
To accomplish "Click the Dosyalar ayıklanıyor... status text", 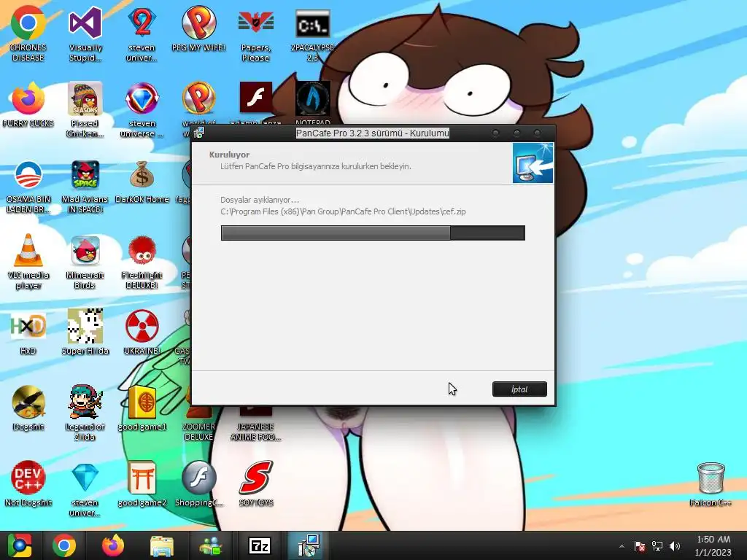I will (x=260, y=200).
